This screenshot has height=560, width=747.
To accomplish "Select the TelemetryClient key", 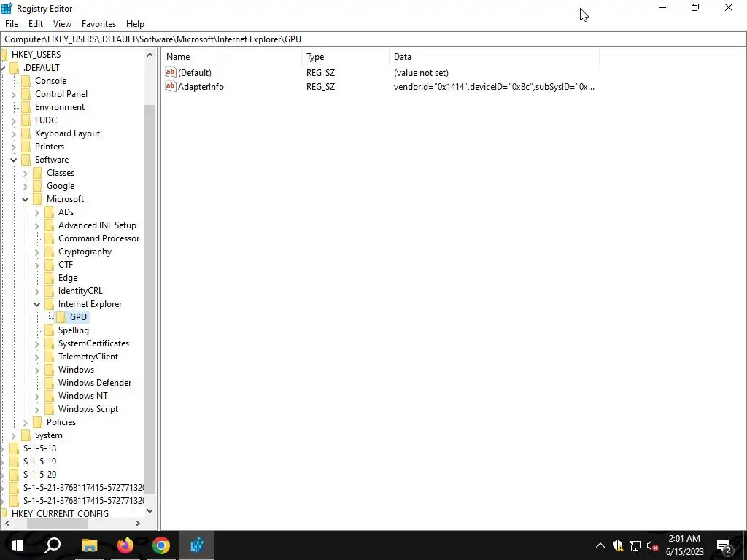I will click(88, 356).
